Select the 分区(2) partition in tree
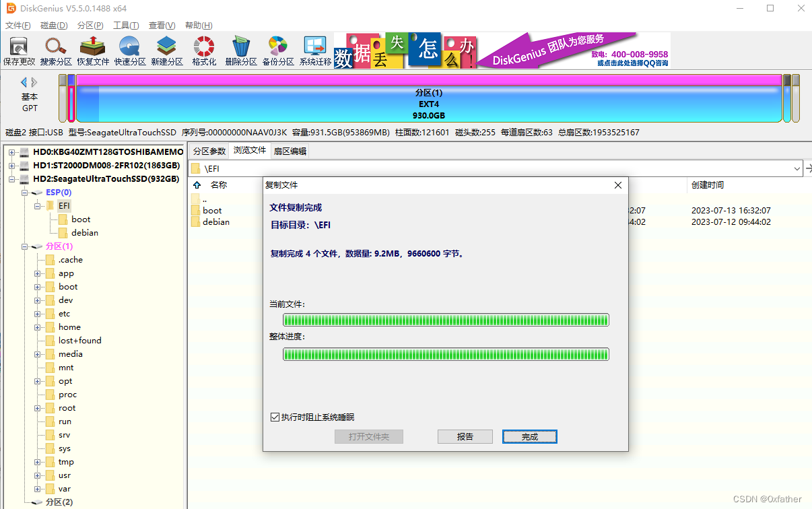This screenshot has width=812, height=509. pos(59,502)
